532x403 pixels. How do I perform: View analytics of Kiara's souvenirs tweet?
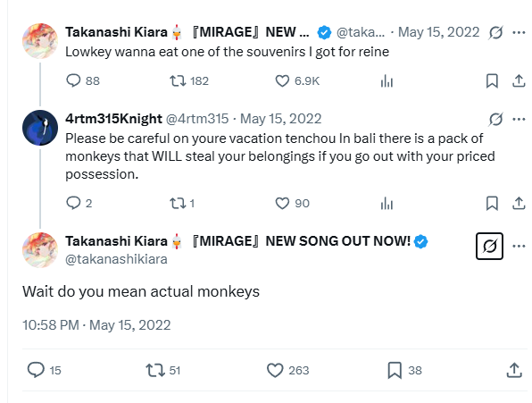coord(387,81)
